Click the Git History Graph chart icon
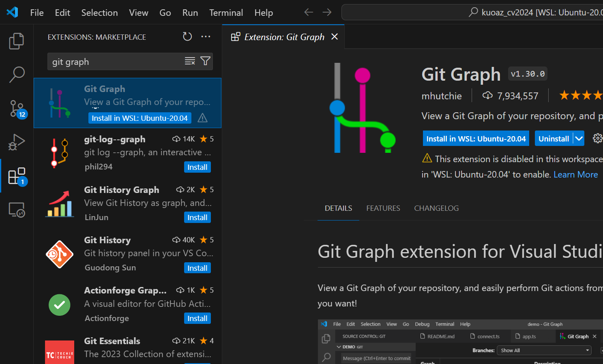Viewport: 603px width, 364px height. pyautogui.click(x=60, y=203)
